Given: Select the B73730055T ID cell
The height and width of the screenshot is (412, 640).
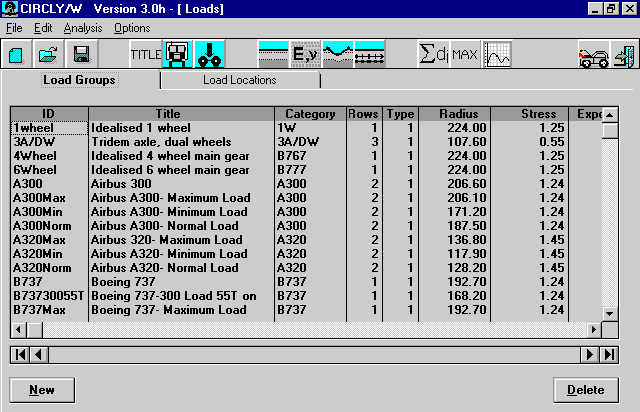Looking at the screenshot, I should coord(49,296).
